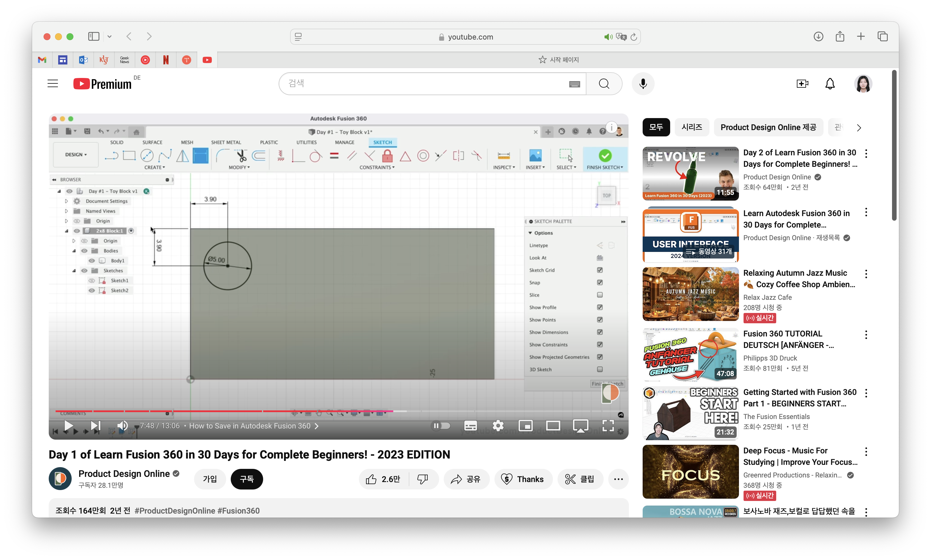Open a new Safari tab
931x560 pixels.
(861, 36)
